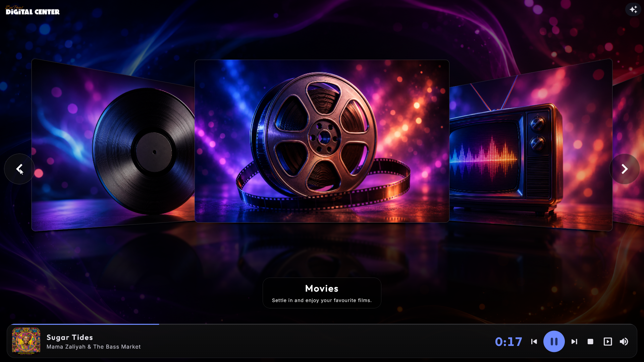Click the 'Settle in and enjoy' description

click(322, 300)
